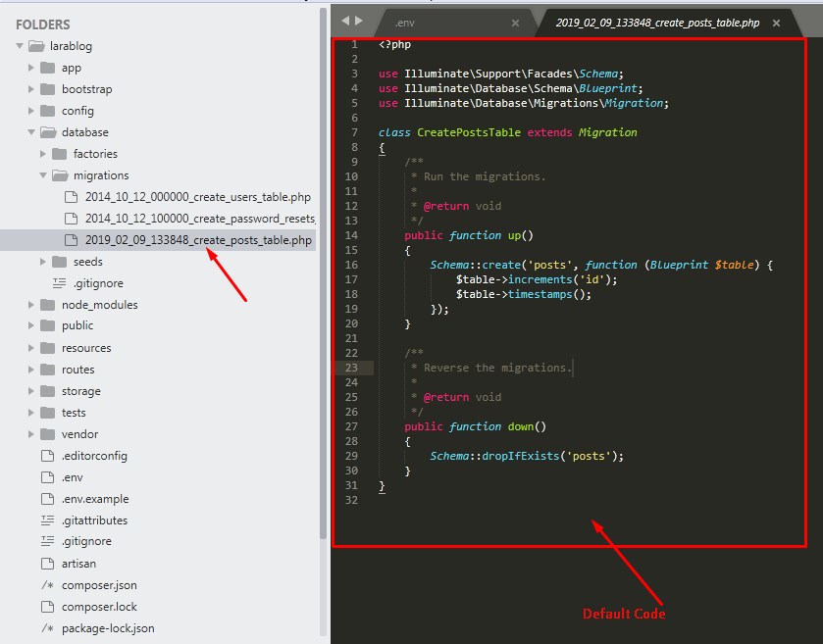Click the seeds folder icon
This screenshot has height=644, width=823.
point(59,261)
